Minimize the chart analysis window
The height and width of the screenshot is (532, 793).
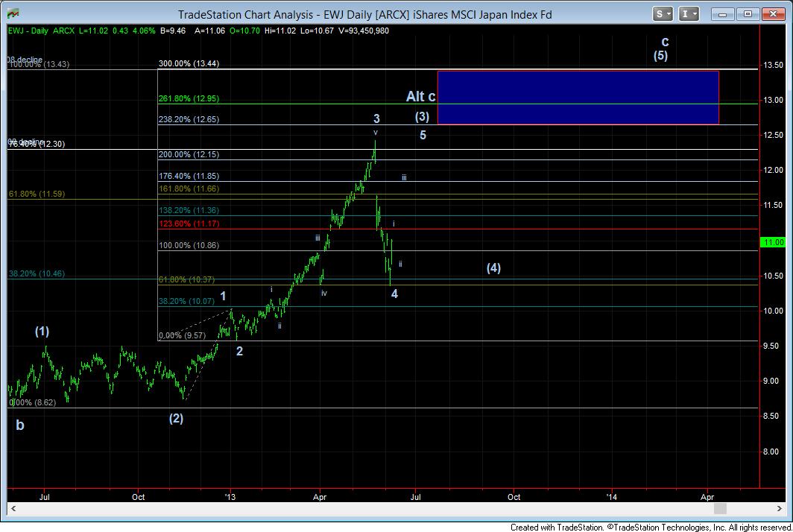click(722, 13)
